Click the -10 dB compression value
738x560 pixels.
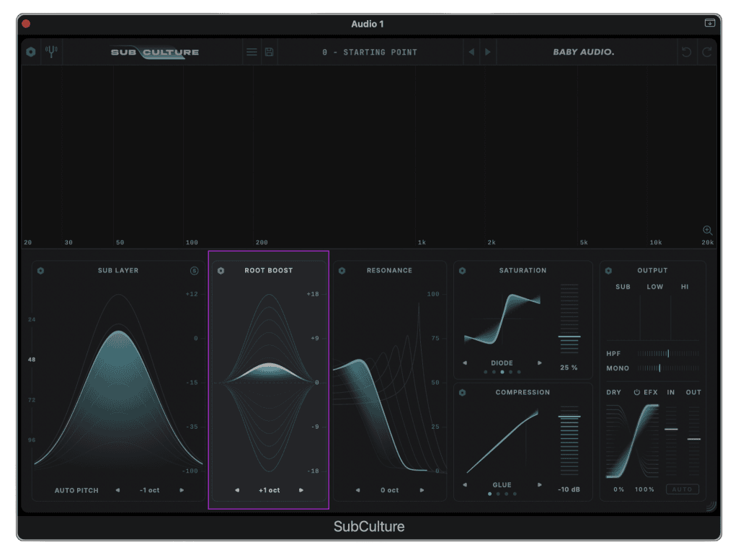(569, 489)
